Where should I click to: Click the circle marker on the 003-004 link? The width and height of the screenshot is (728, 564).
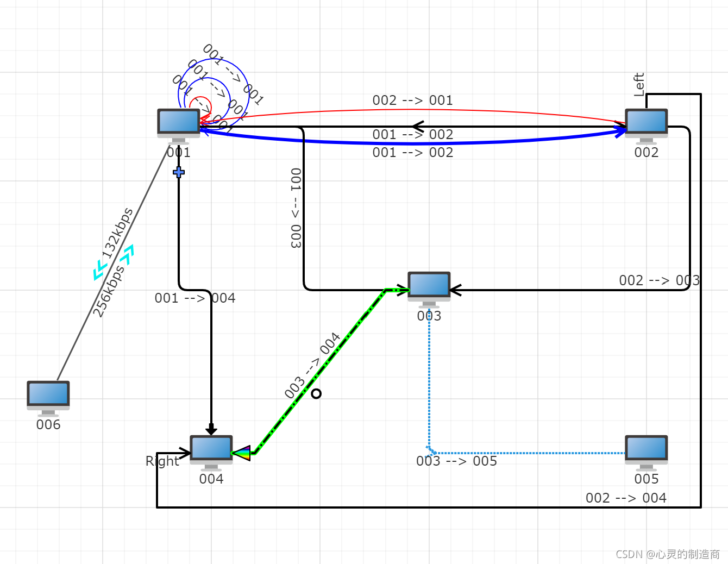point(316,393)
